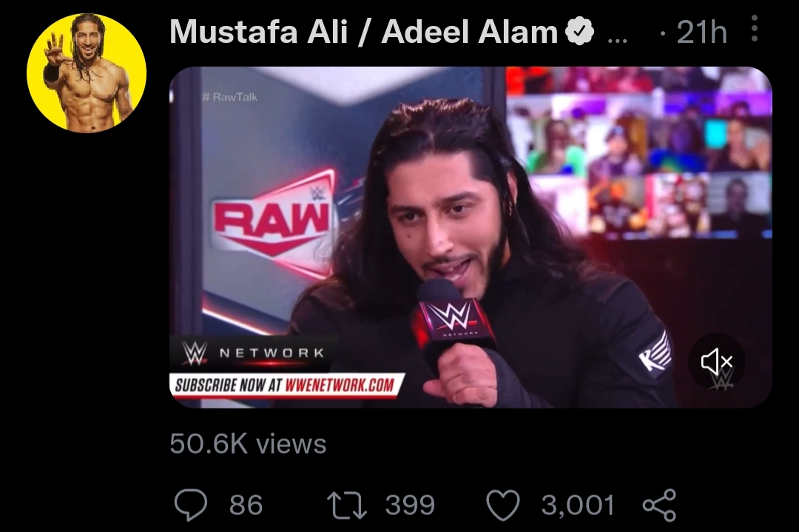Open the Mustafa Ali / Adeel Alam profile name
The image size is (799, 532).
point(363,32)
